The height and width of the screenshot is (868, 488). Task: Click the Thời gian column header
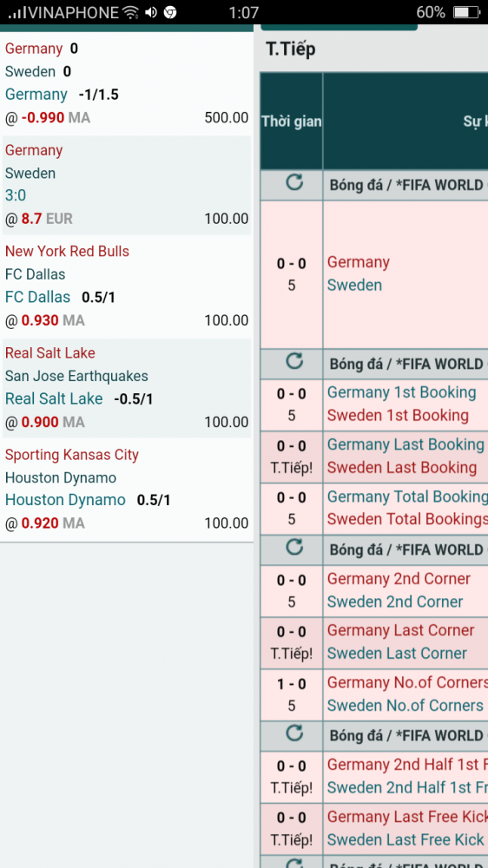[x=292, y=122]
